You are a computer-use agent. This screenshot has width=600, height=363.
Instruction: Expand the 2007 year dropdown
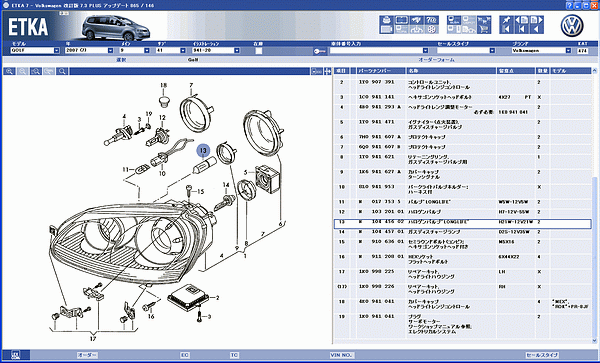pos(89,50)
